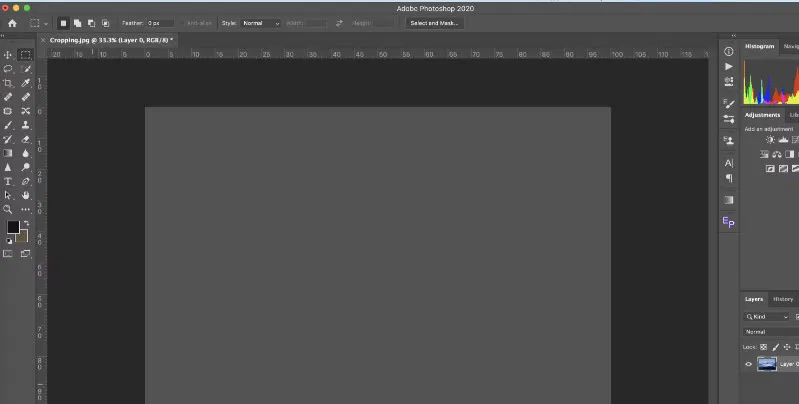Choose the Zoom magnifier tool
Viewport: 799px width, 404px height.
(x=8, y=209)
